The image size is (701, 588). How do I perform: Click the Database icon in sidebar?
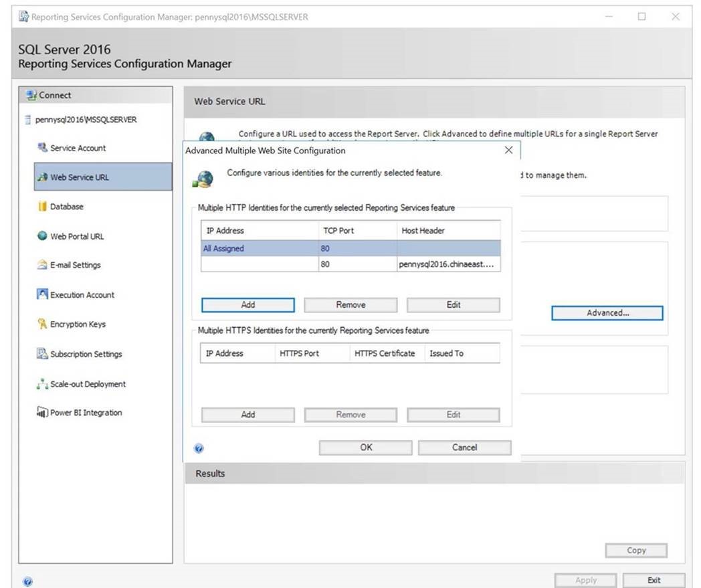point(42,207)
